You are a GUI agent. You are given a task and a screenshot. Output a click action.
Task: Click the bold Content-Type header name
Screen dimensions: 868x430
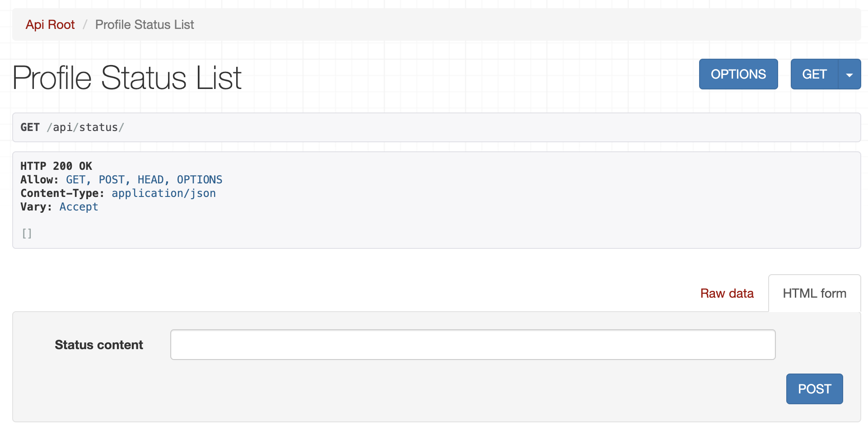coord(61,193)
